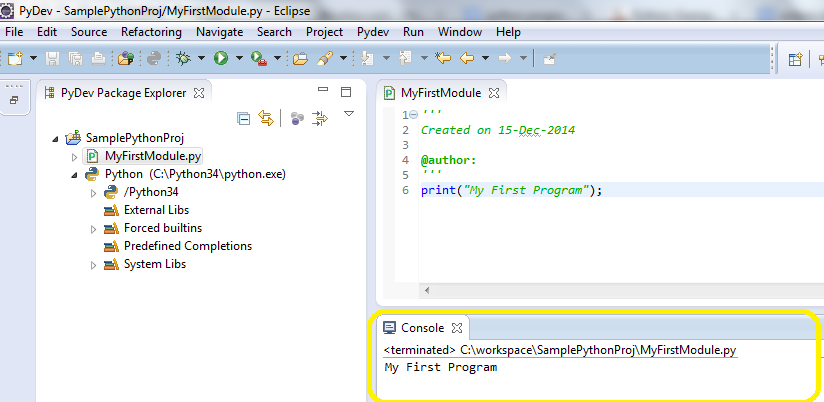Open the Project menu
Image resolution: width=824 pixels, height=402 pixels.
click(325, 32)
